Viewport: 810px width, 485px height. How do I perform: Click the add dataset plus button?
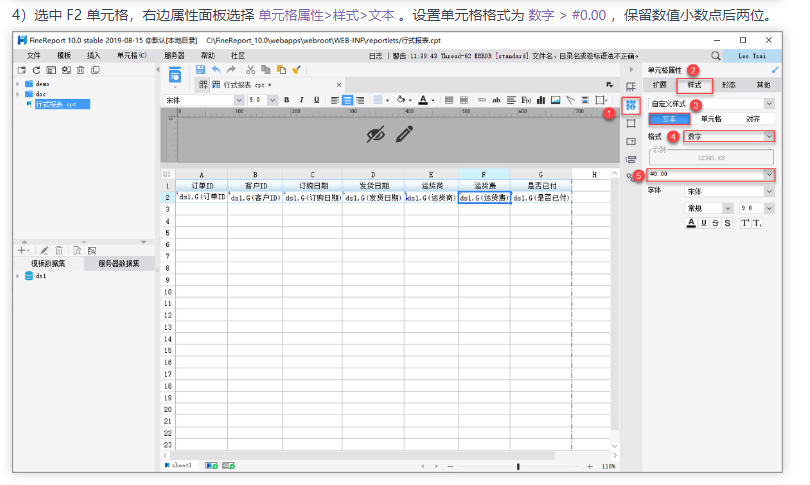[x=22, y=251]
